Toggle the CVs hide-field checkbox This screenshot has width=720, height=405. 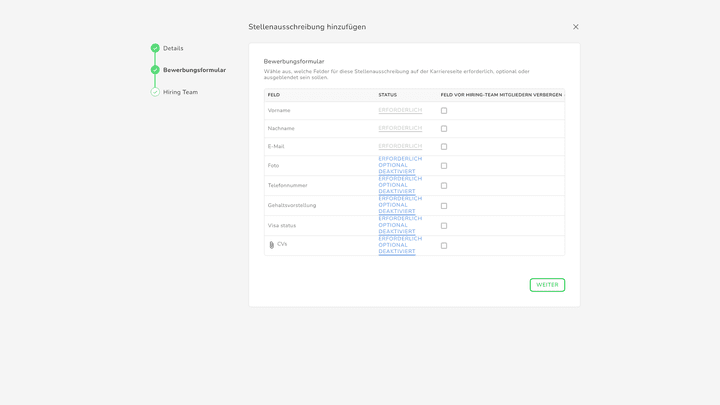coord(444,246)
